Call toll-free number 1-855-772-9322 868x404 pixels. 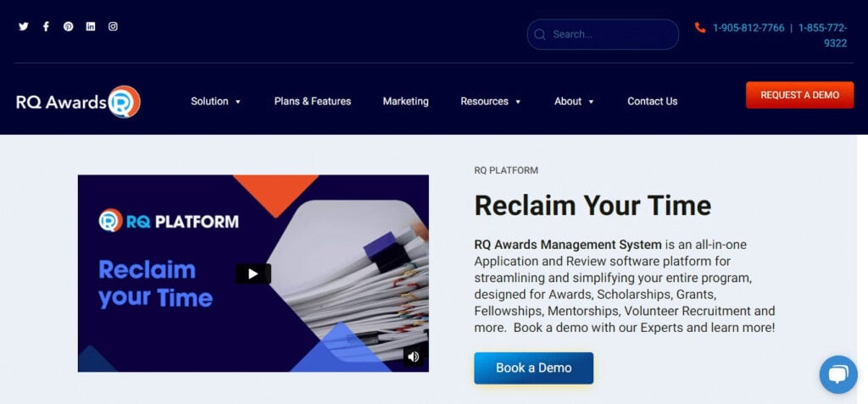(822, 36)
